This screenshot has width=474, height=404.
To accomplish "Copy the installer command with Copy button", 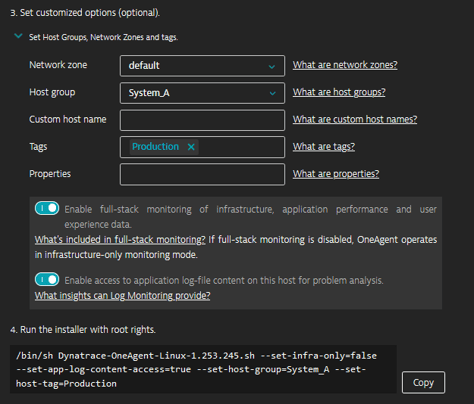I will pos(423,383).
